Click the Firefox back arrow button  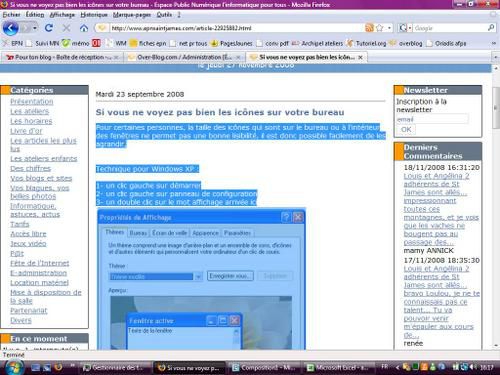click(10, 28)
